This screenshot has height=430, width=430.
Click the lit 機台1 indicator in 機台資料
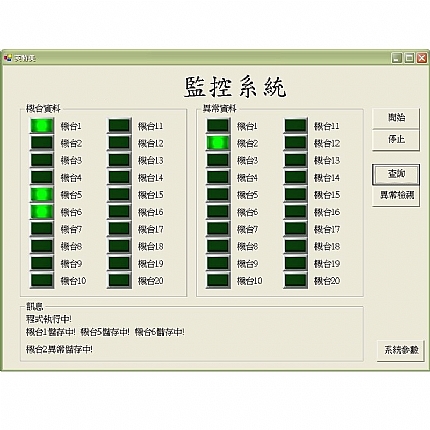42,126
